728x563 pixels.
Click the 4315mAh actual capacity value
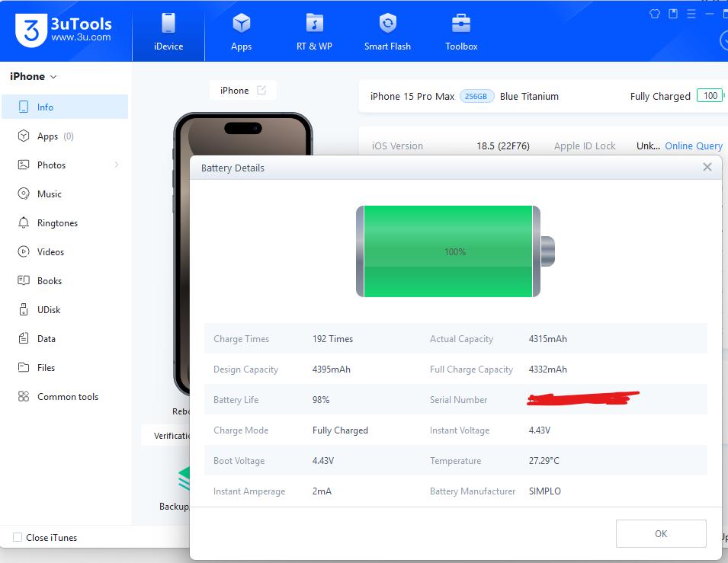548,339
